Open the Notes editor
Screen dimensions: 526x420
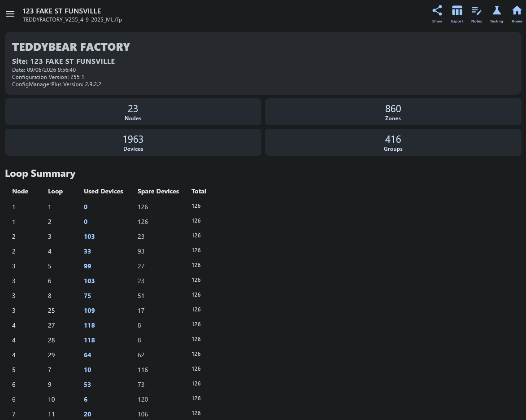(476, 14)
